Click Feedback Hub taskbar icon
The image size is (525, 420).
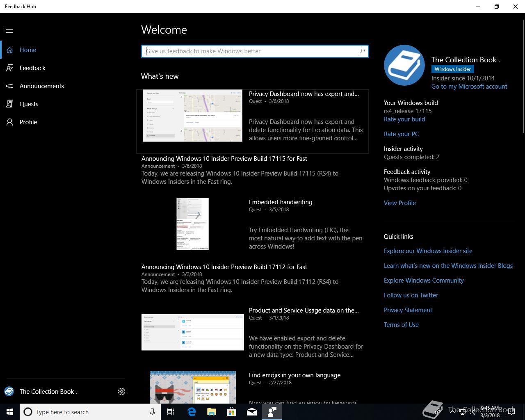pos(272,412)
